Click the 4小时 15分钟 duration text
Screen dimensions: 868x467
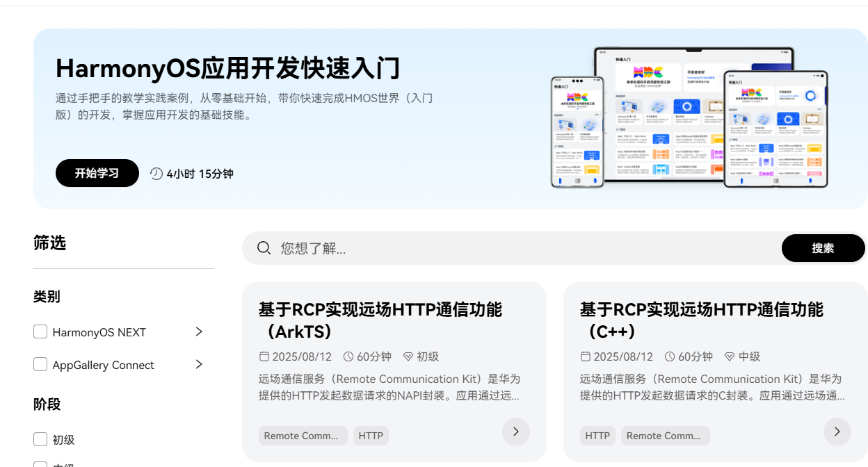[x=200, y=174]
